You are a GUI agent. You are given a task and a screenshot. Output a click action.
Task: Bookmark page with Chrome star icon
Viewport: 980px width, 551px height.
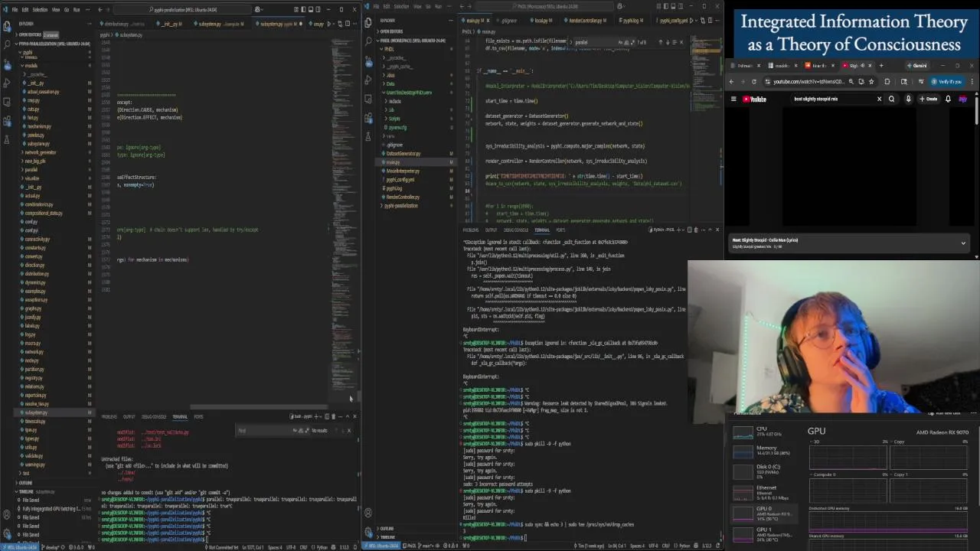coord(871,82)
